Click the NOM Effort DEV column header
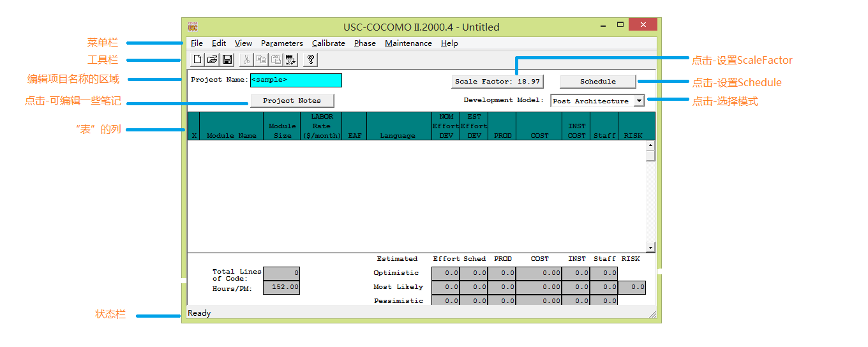 [446, 126]
